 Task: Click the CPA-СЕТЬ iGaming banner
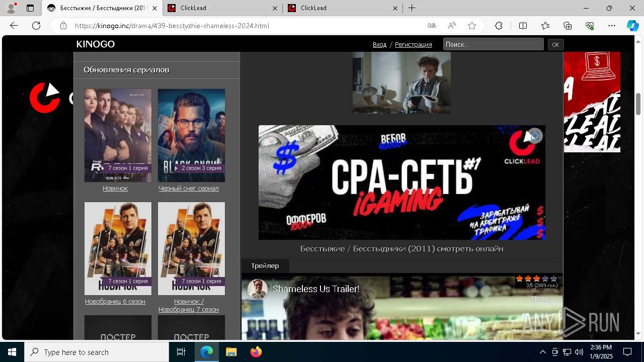(402, 183)
